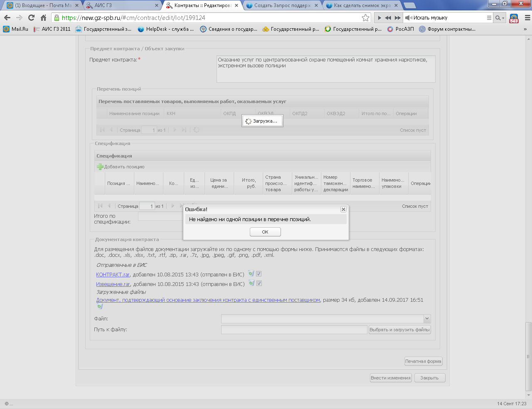Toggle the checkbox beside Извещение.rar
Image resolution: width=532 pixels, height=409 pixels.
(259, 283)
